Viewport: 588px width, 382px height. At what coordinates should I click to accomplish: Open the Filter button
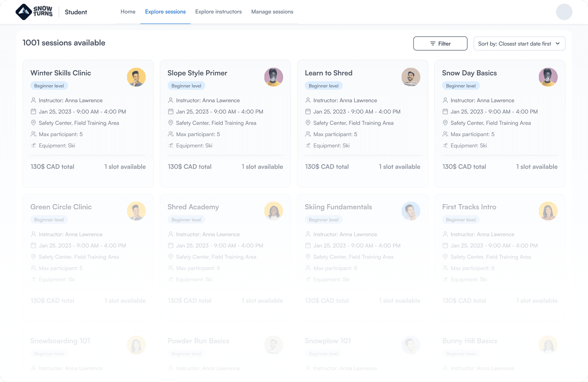tap(440, 44)
